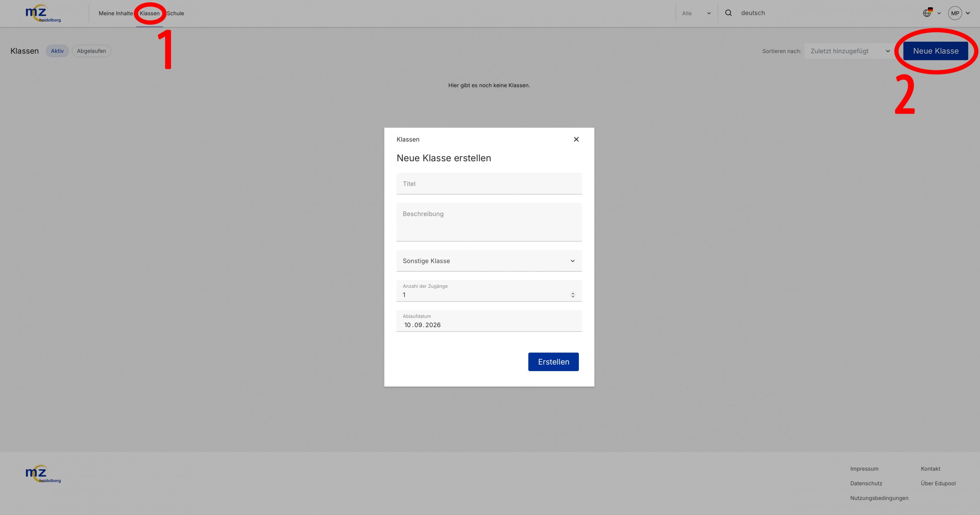
Task: Click the mz heidelberg header logo
Action: point(43,13)
